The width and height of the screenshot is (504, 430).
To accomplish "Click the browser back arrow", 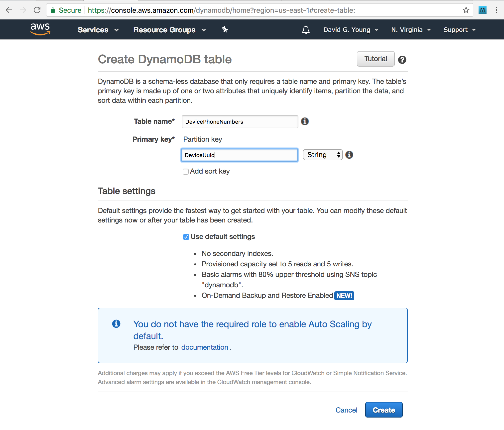I will pyautogui.click(x=9, y=10).
